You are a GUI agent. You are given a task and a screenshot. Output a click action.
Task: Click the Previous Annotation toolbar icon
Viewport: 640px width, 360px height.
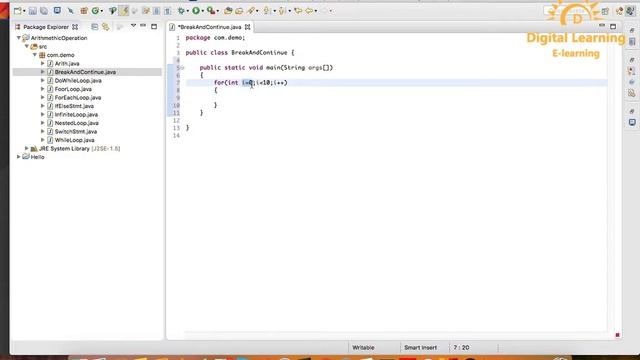pos(282,11)
